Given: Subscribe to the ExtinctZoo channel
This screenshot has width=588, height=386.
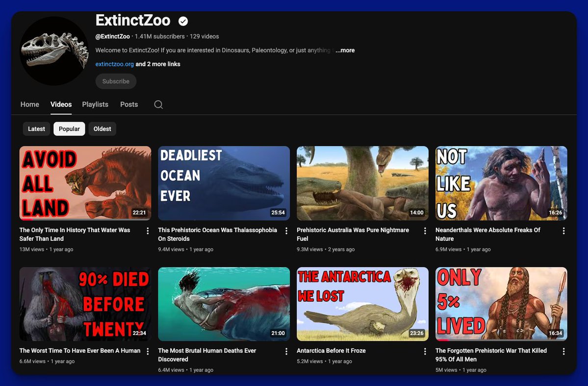Looking at the screenshot, I should tap(116, 81).
